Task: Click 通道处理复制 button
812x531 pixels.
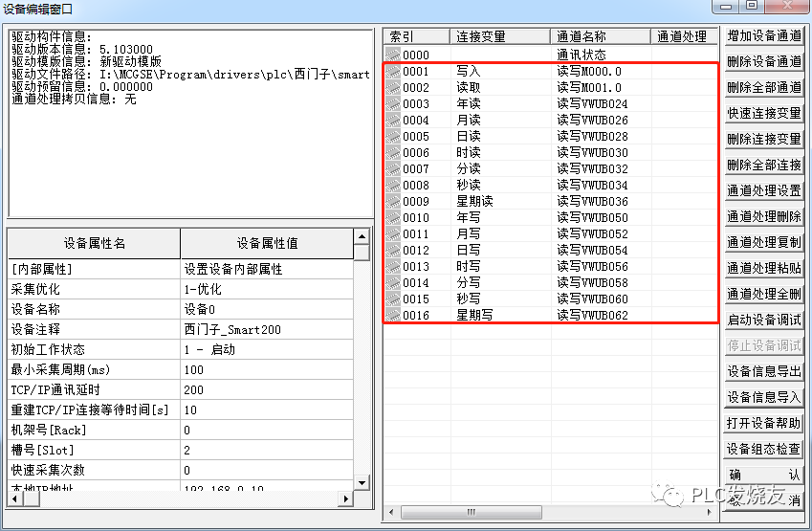Action: click(764, 242)
